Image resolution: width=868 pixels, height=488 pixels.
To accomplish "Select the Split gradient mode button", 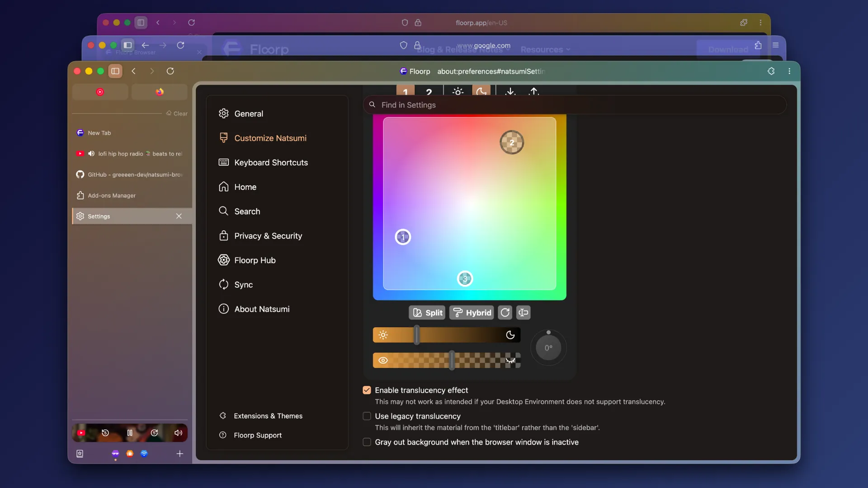I will pos(427,313).
